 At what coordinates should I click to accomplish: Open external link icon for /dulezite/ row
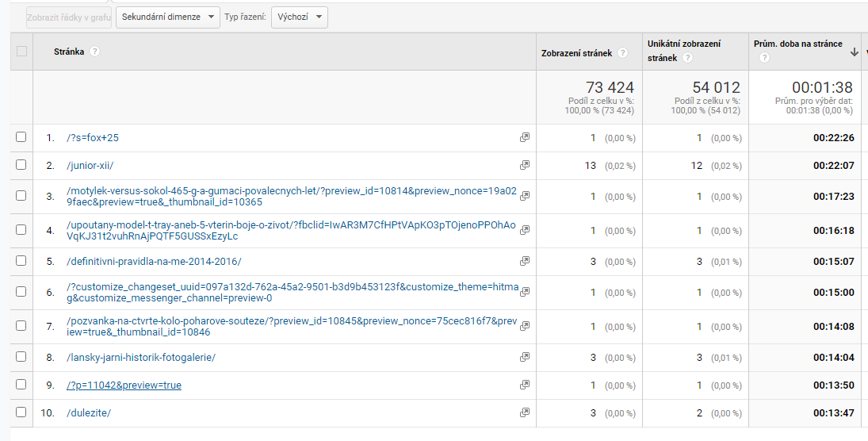coord(524,412)
